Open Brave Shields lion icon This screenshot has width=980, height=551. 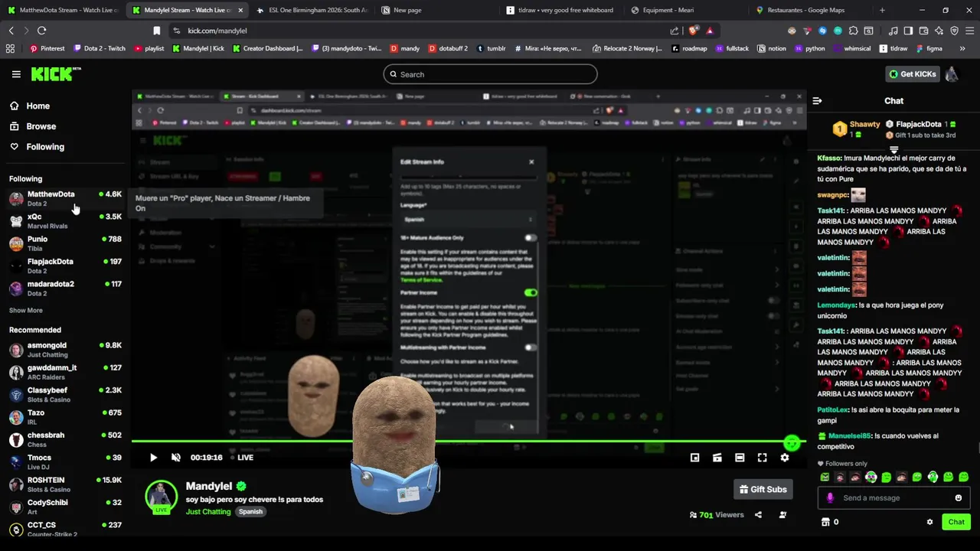(x=693, y=31)
